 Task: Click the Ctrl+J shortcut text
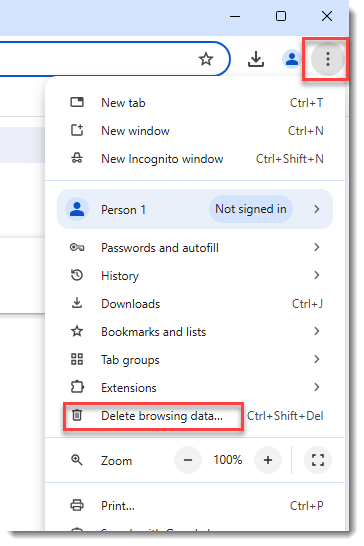point(308,304)
